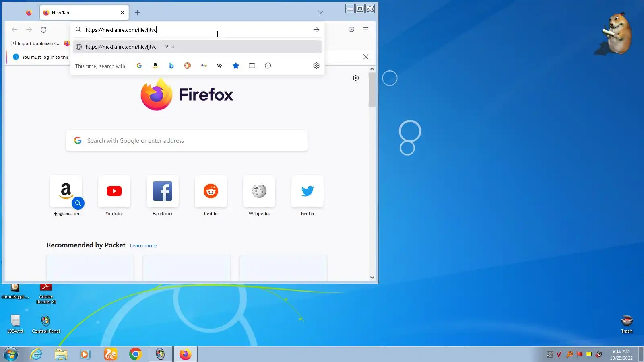Reload the current page

click(x=43, y=29)
